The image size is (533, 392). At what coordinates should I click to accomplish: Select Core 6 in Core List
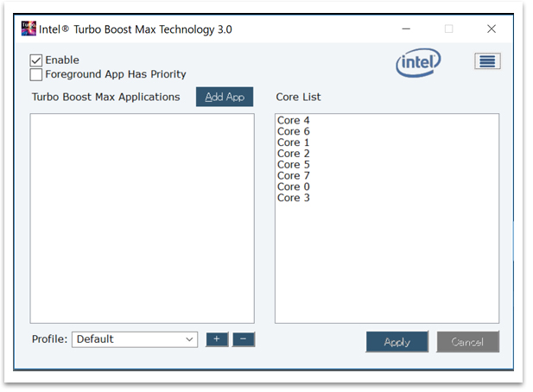(x=294, y=131)
